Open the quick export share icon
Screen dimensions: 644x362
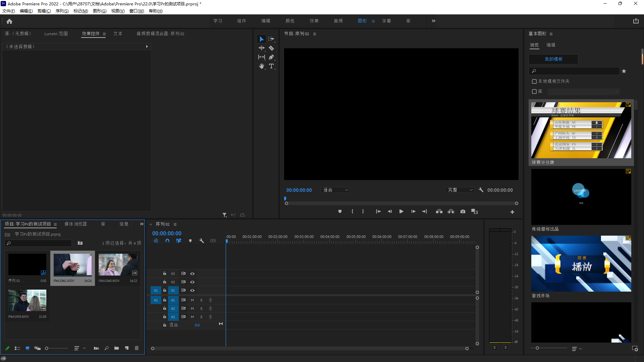(x=636, y=21)
